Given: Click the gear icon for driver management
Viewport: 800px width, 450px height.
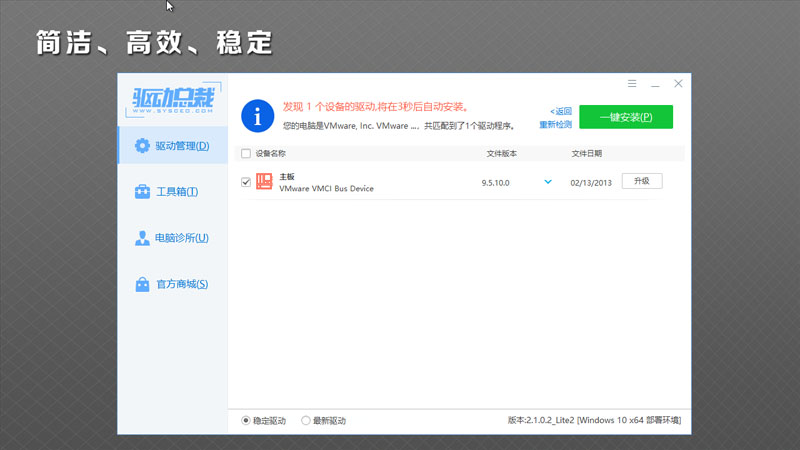Looking at the screenshot, I should pyautogui.click(x=142, y=145).
